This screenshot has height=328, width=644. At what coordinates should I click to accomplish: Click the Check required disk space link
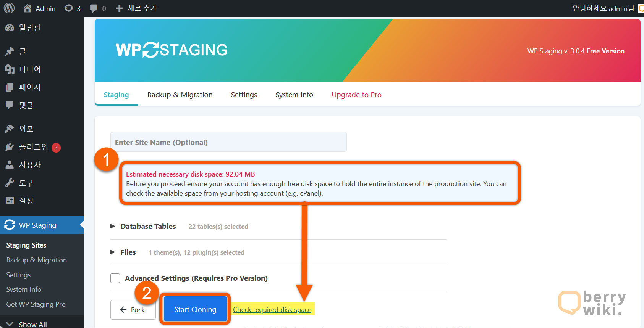click(272, 310)
